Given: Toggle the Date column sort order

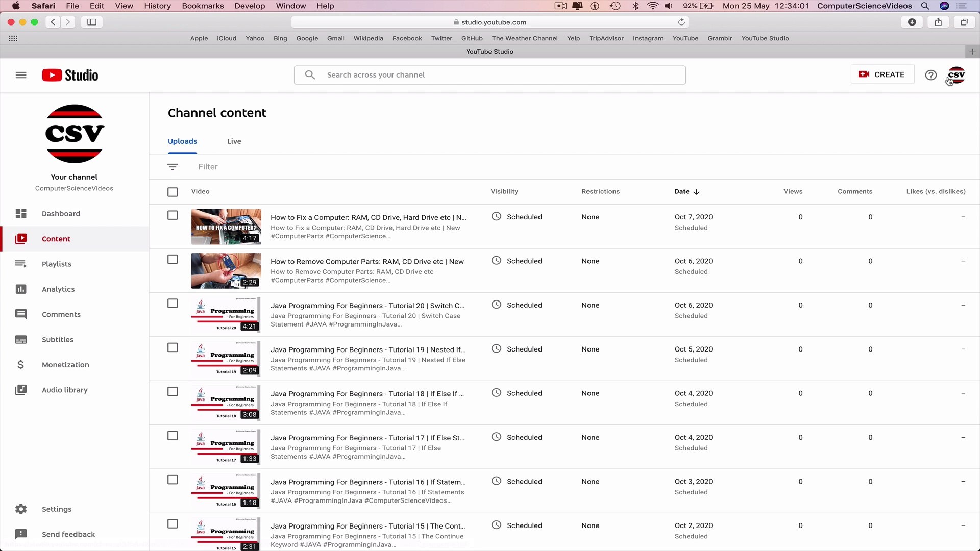Looking at the screenshot, I should [x=687, y=191].
